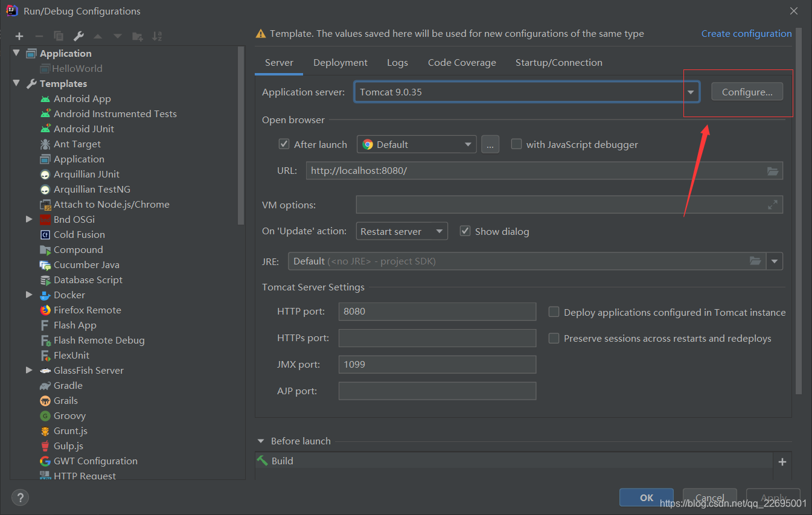Screen dimensions: 812x515
Task: Add before launch task plus icon
Action: pyautogui.click(x=782, y=462)
